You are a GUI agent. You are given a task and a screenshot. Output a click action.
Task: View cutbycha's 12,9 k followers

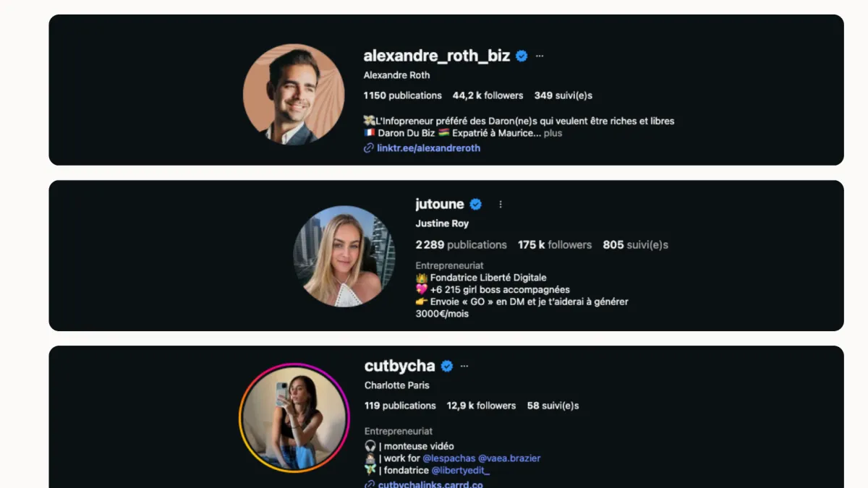pos(481,406)
